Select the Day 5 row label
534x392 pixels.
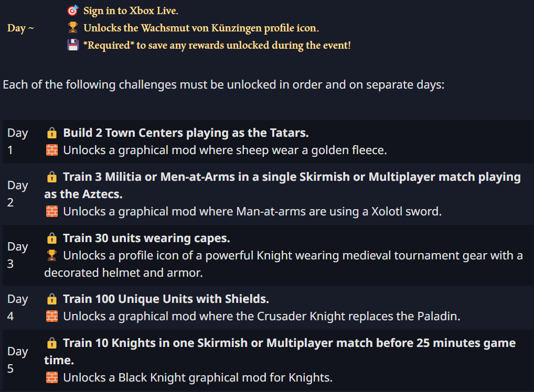[x=17, y=360]
